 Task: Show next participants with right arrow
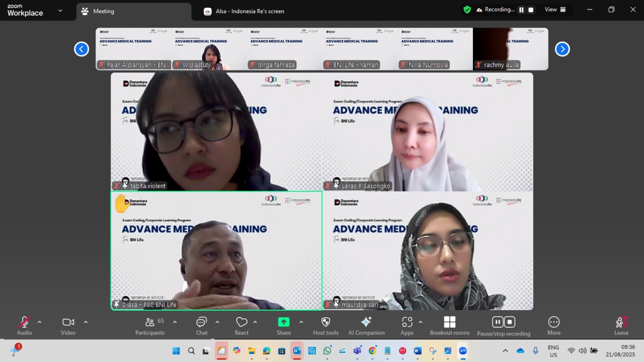(x=562, y=49)
